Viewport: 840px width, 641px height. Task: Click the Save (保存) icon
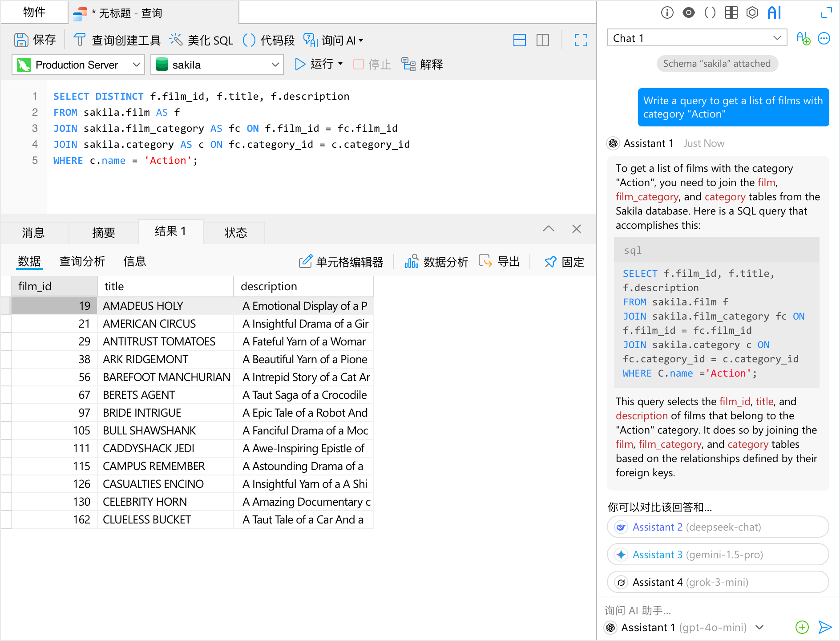click(x=21, y=40)
